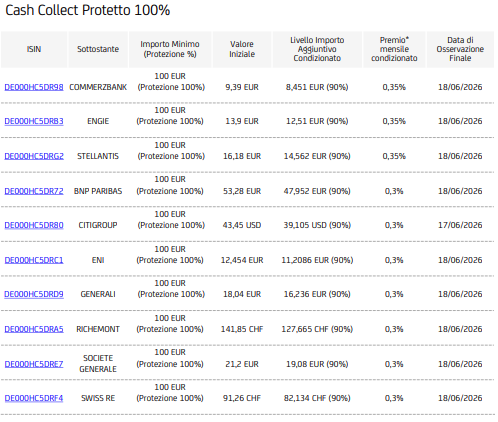
Task: Click the ISIN column header
Action: (x=34, y=49)
